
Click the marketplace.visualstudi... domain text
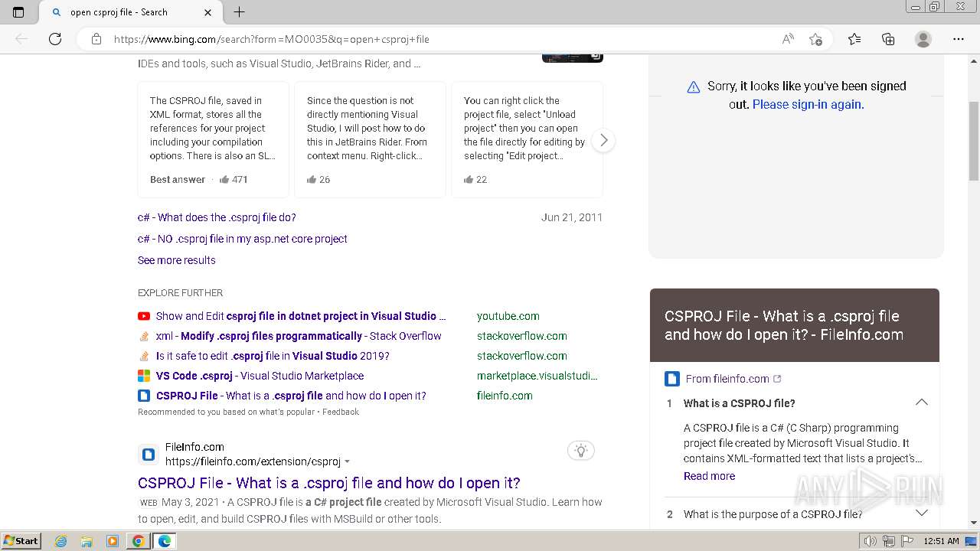click(537, 376)
